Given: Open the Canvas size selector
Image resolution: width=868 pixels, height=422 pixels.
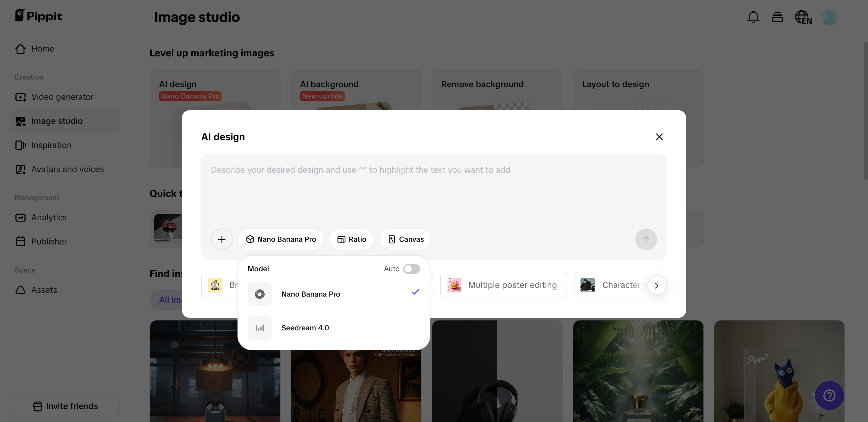Looking at the screenshot, I should 405,239.
